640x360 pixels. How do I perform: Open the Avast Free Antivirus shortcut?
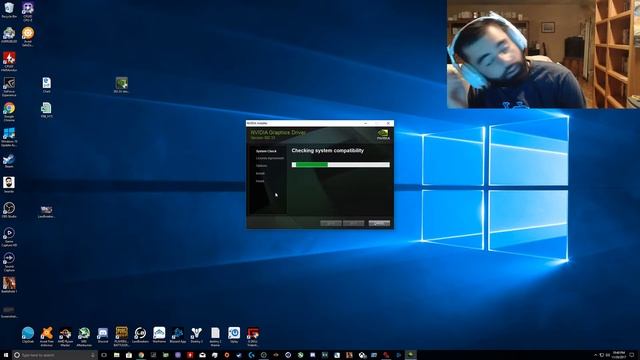47,336
